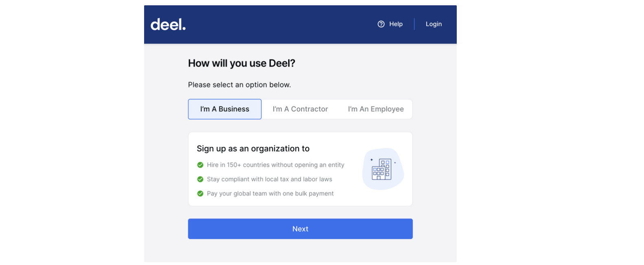Click the 'Please select an option below' text
The image size is (644, 265).
239,84
